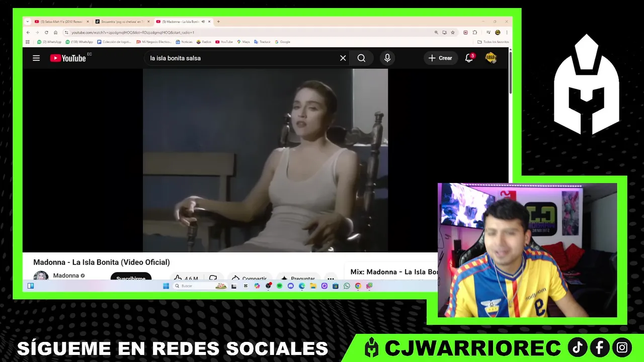Open YouTube notifications bell
Viewport: 644px width, 362px height.
point(469,58)
